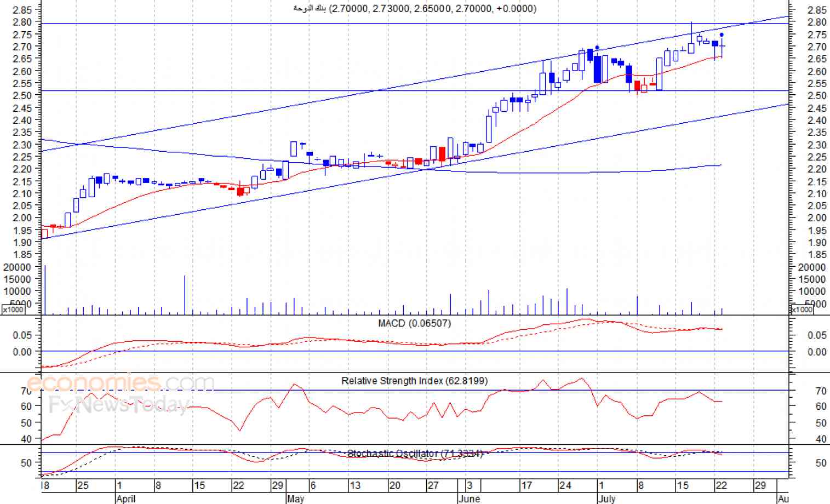830x504 pixels.
Task: Click 0.05 on the right MACD axis
Action: pos(817,335)
